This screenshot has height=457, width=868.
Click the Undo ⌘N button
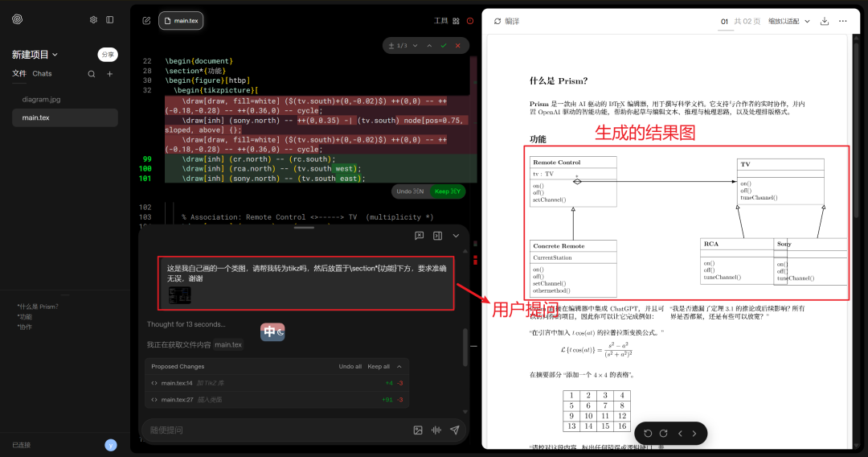[x=410, y=191]
